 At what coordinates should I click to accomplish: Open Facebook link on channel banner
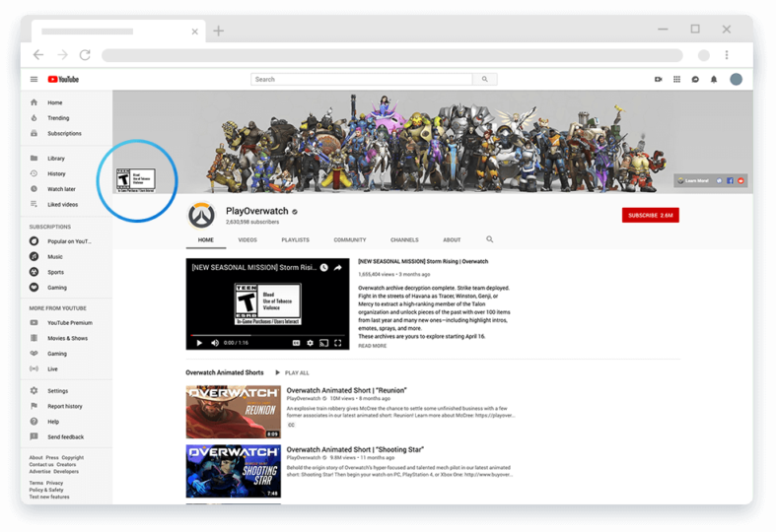point(730,180)
